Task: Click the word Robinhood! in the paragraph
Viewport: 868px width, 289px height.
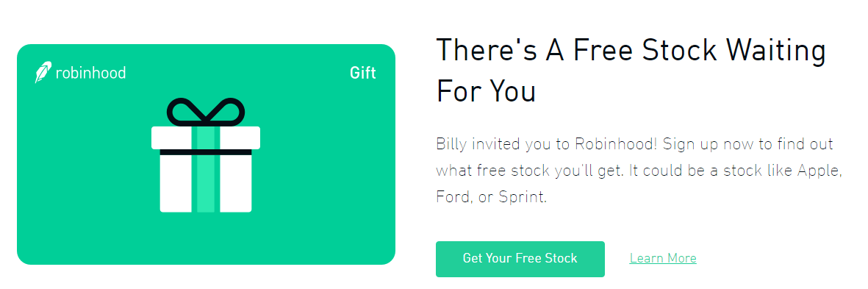Action: click(616, 145)
